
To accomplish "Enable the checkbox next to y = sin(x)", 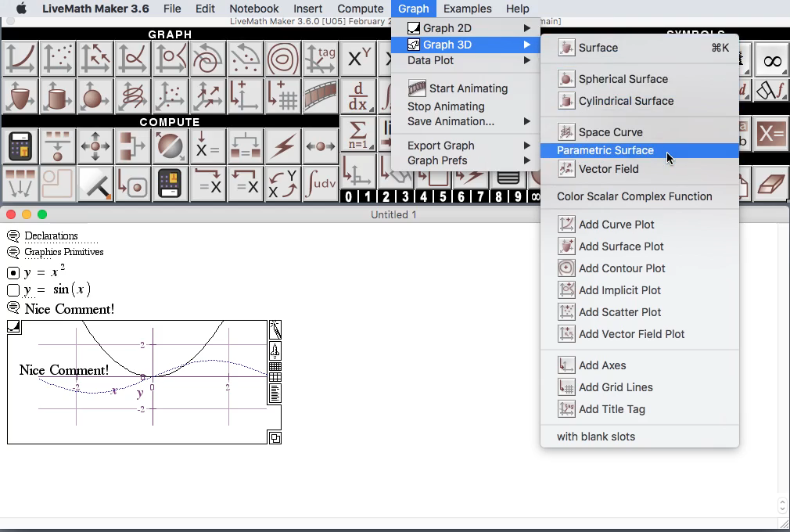I will pos(11,290).
